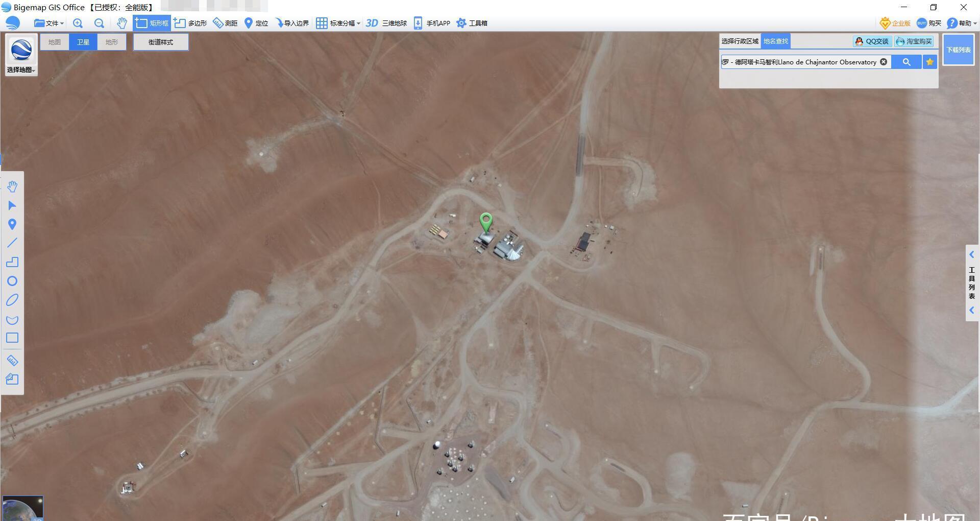The image size is (980, 521).
Task: Select the circle drawing tool
Action: 12,281
